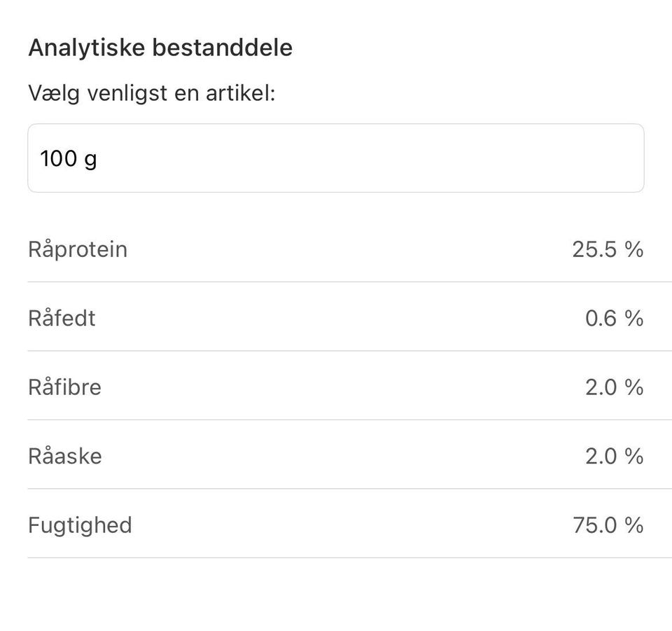Click the Råprotein nutrient label
Image resolution: width=672 pixels, height=631 pixels.
tap(77, 249)
